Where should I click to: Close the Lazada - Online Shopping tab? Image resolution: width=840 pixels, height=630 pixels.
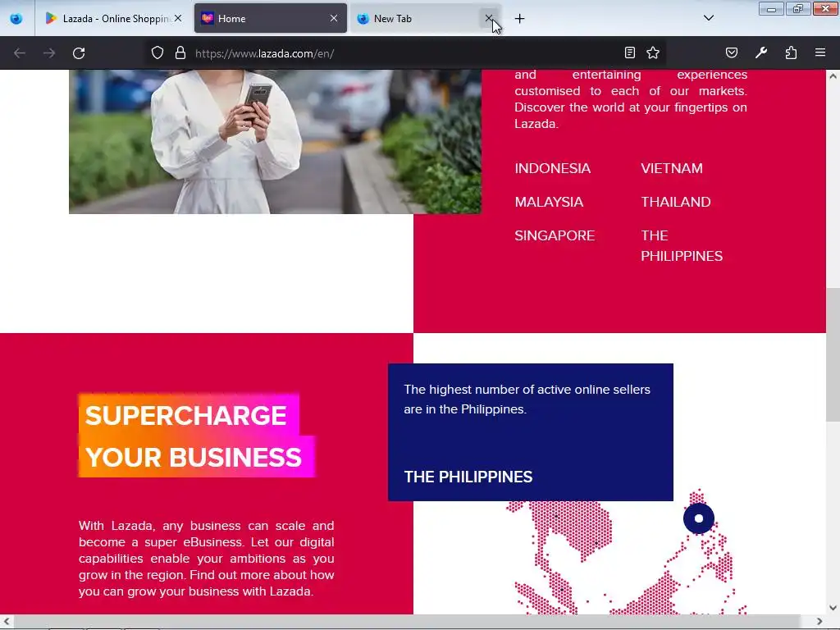(178, 18)
